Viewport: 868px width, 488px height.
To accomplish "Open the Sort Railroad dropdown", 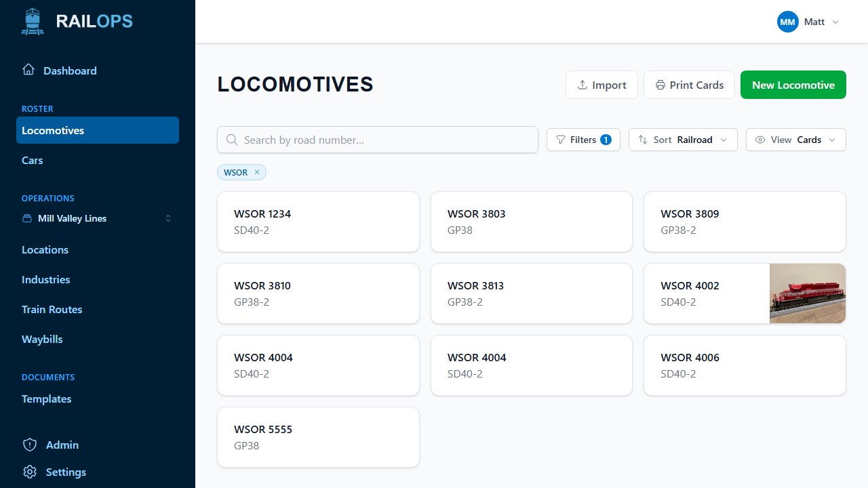I will pyautogui.click(x=683, y=140).
